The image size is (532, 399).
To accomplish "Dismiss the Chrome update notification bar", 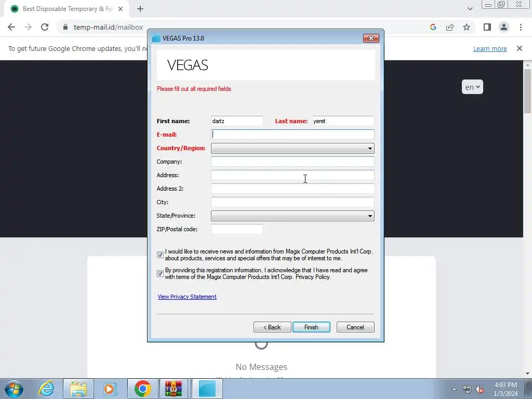I will tap(520, 48).
